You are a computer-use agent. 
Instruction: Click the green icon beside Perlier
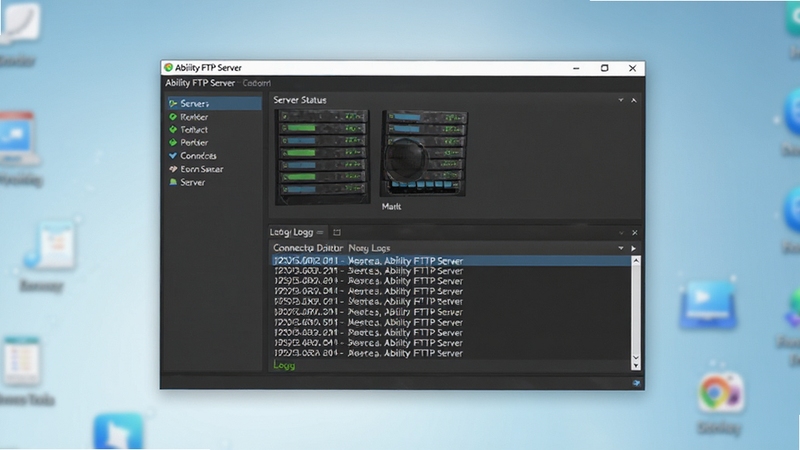pyautogui.click(x=173, y=142)
